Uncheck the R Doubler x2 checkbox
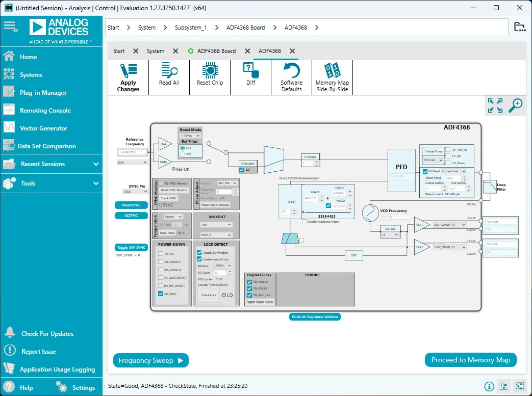 [x=241, y=170]
